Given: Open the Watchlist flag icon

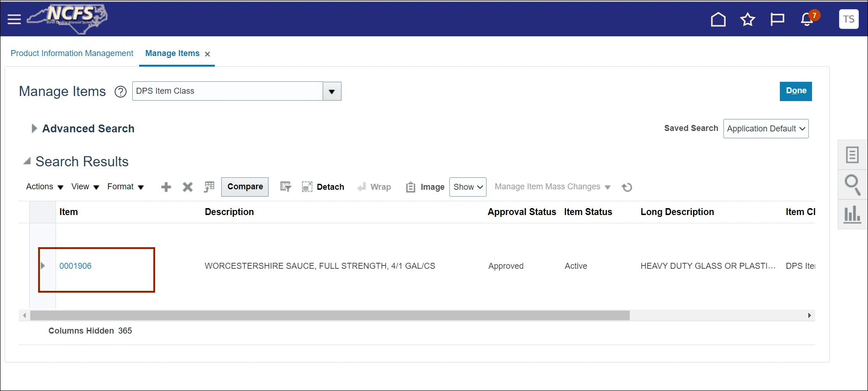Looking at the screenshot, I should 777,19.
